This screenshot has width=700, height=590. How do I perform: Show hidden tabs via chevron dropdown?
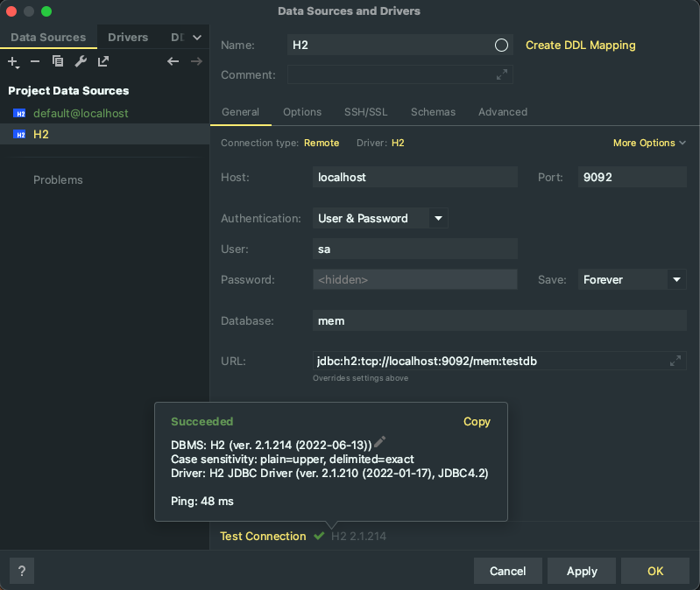point(197,38)
